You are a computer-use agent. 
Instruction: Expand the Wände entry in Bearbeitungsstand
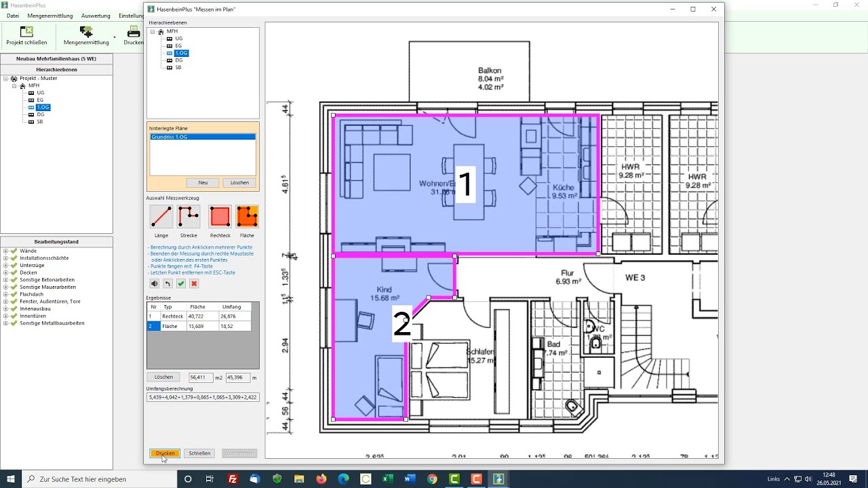pos(5,251)
